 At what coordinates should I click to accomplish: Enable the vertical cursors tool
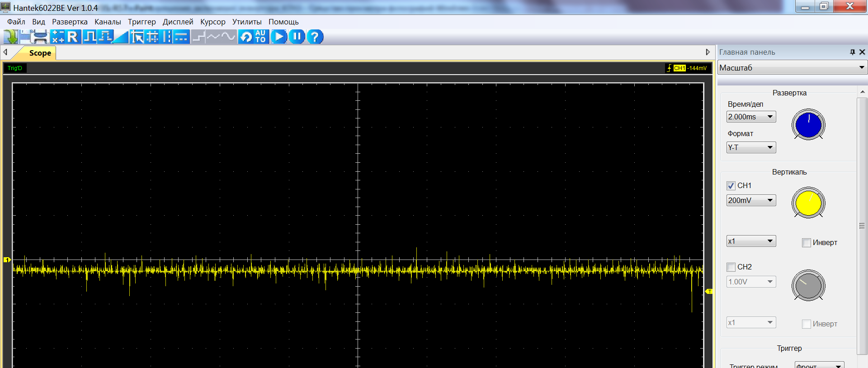[x=167, y=37]
